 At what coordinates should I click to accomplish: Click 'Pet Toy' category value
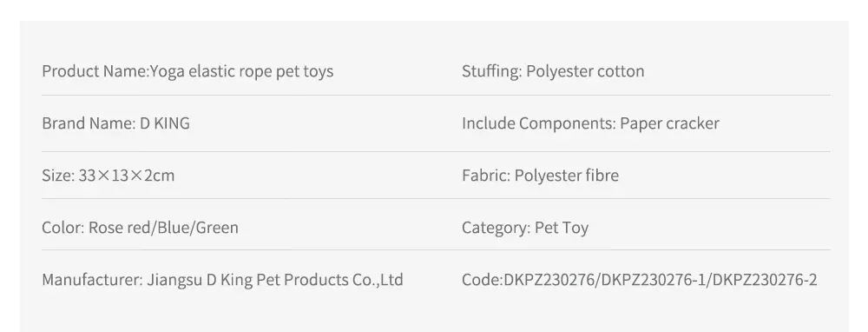point(562,228)
